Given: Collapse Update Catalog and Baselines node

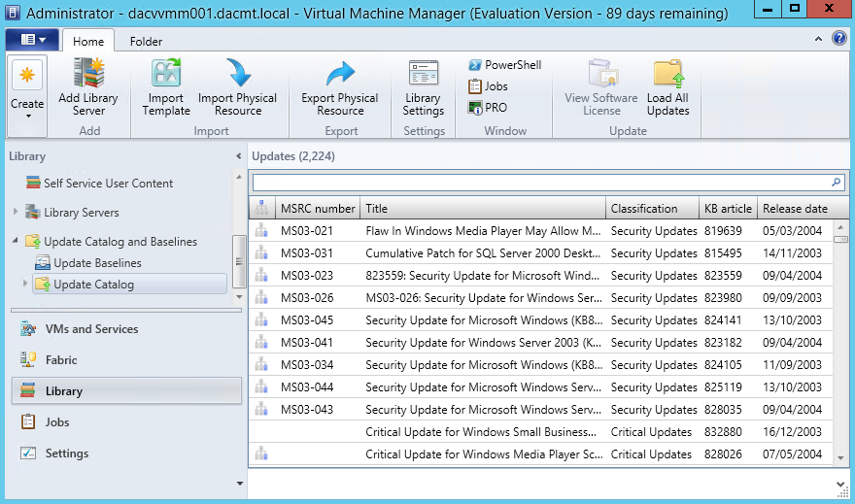Looking at the screenshot, I should coord(16,240).
